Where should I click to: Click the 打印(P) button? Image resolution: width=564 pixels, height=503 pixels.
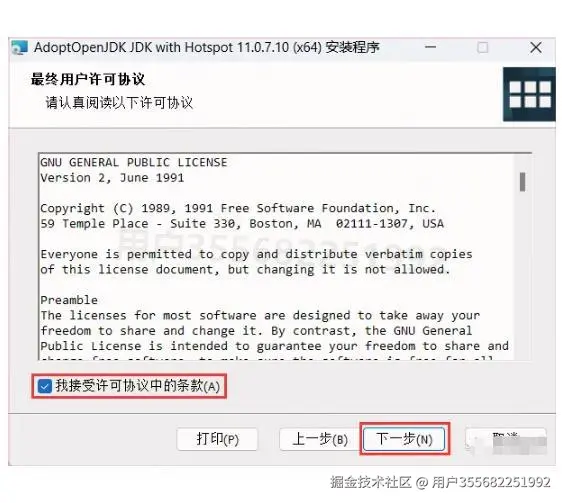click(x=217, y=439)
